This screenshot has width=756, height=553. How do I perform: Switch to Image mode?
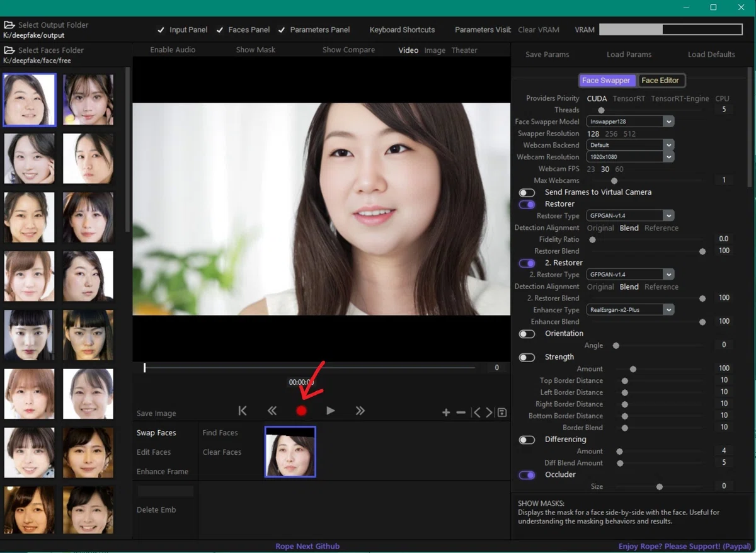(435, 50)
